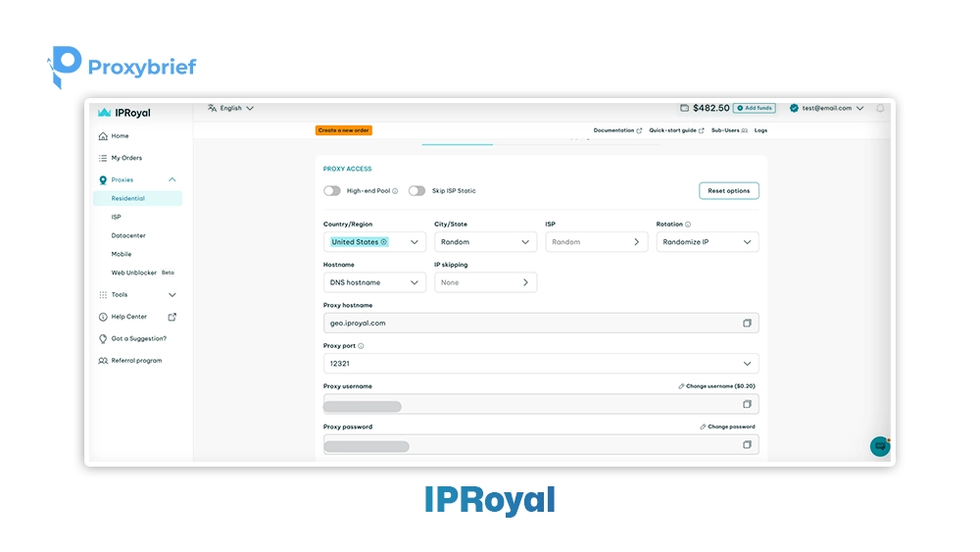Click the Rotation info icon

[688, 225]
